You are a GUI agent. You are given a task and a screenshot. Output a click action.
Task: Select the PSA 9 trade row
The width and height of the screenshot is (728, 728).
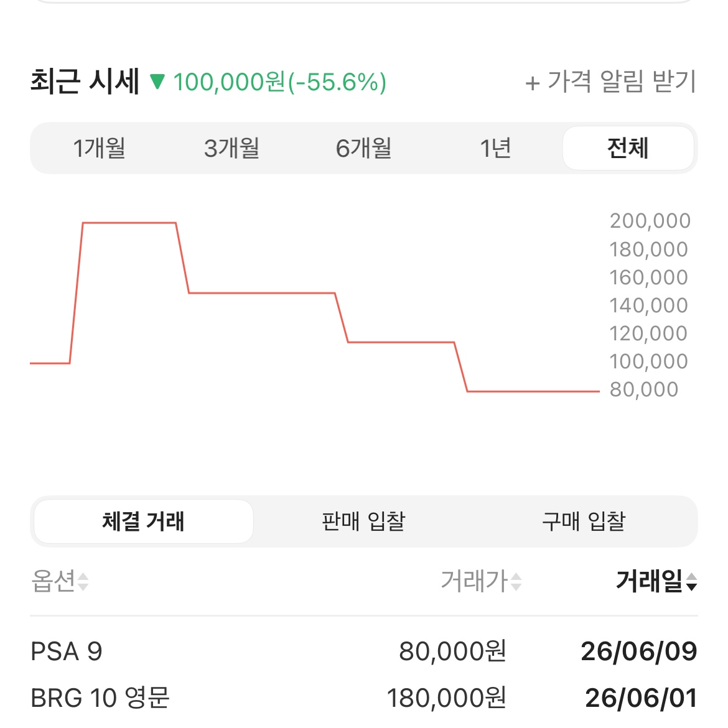[x=363, y=651]
